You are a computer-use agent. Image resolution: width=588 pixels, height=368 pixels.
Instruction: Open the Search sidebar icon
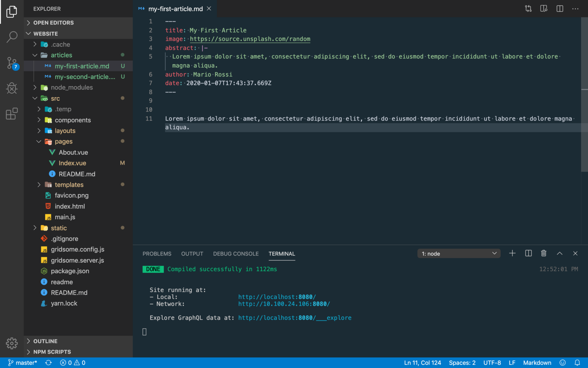12,37
